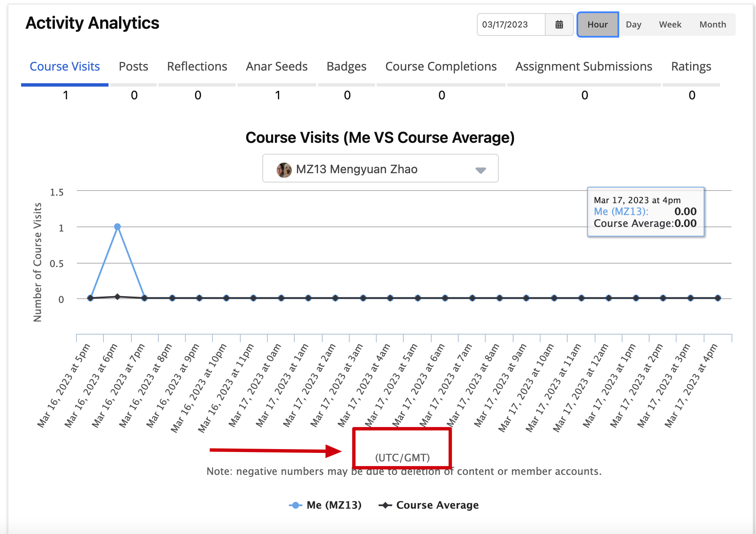Screen dimensions: 756x534
Task: Select the Month time range
Action: click(712, 25)
